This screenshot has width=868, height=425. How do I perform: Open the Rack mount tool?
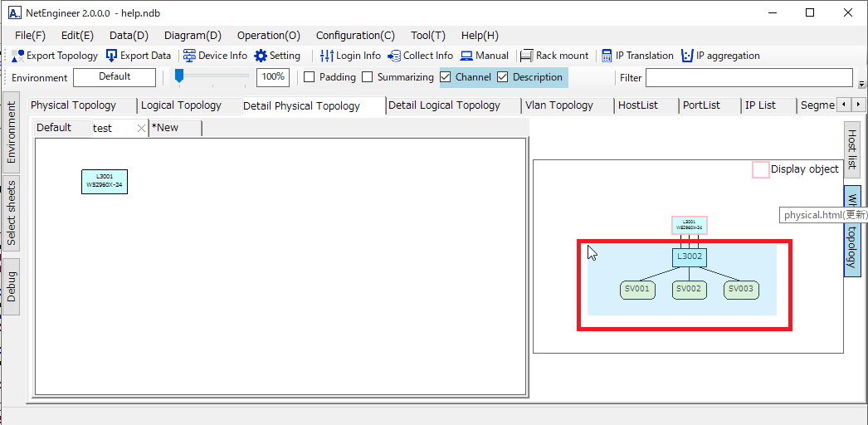tap(526, 56)
